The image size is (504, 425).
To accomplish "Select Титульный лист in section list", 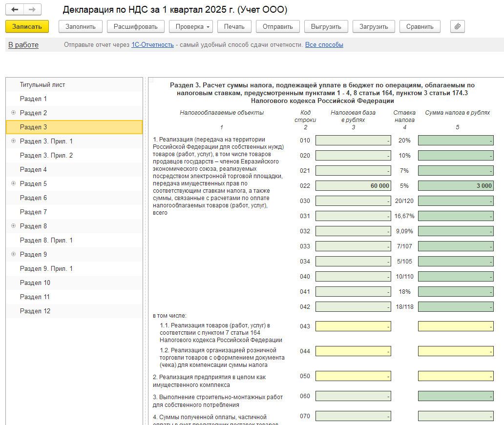I will 42,84.
